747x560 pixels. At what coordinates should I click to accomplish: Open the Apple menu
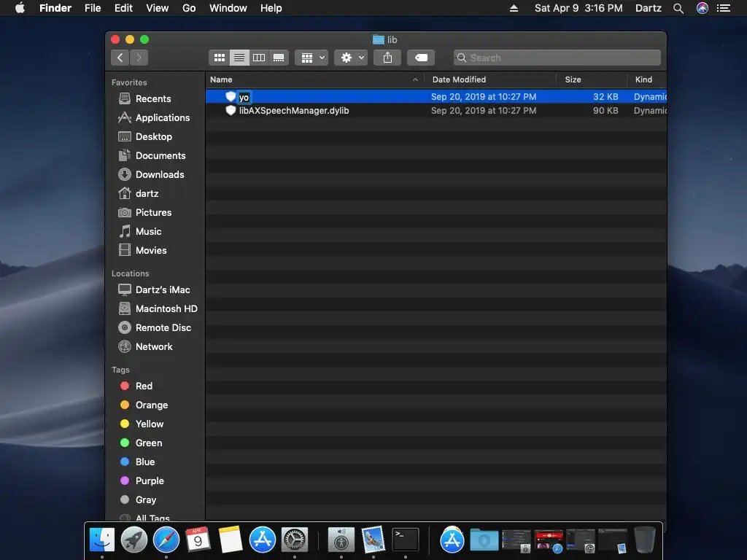point(20,8)
